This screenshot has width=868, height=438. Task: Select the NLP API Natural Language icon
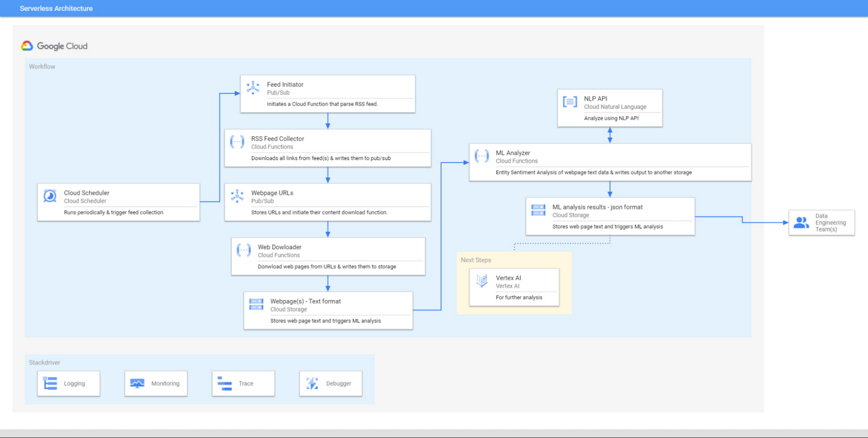tap(570, 102)
